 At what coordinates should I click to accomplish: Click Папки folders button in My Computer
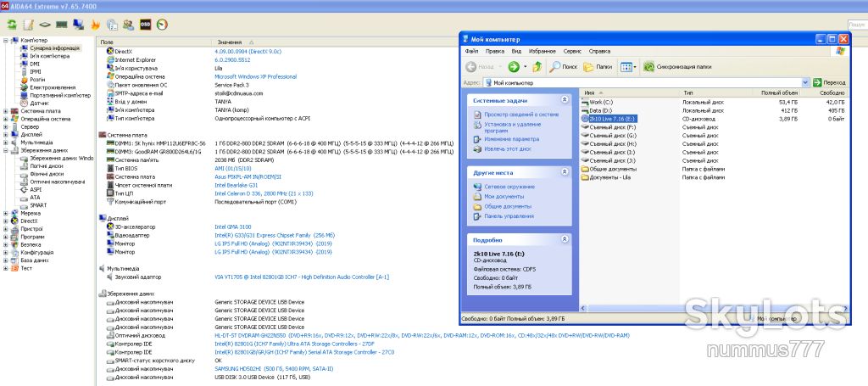598,67
